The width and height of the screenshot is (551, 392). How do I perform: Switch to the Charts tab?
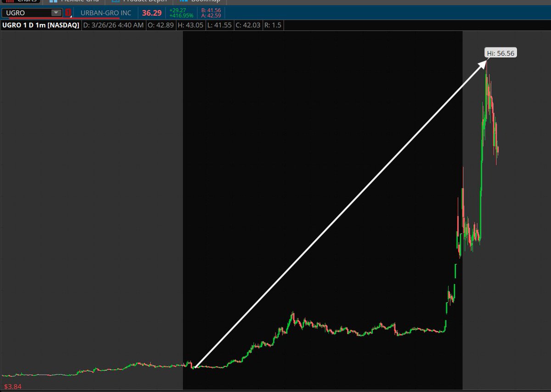pyautogui.click(x=22, y=1)
